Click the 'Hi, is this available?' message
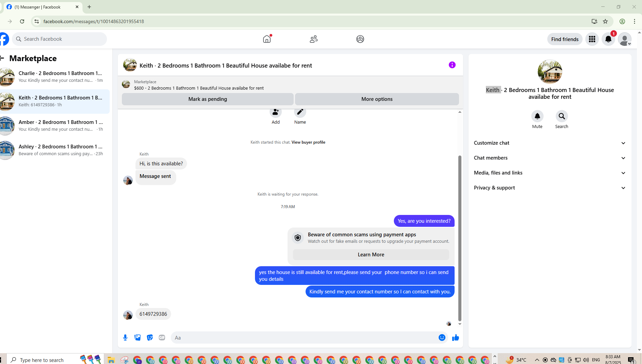The image size is (642, 364). [161, 164]
